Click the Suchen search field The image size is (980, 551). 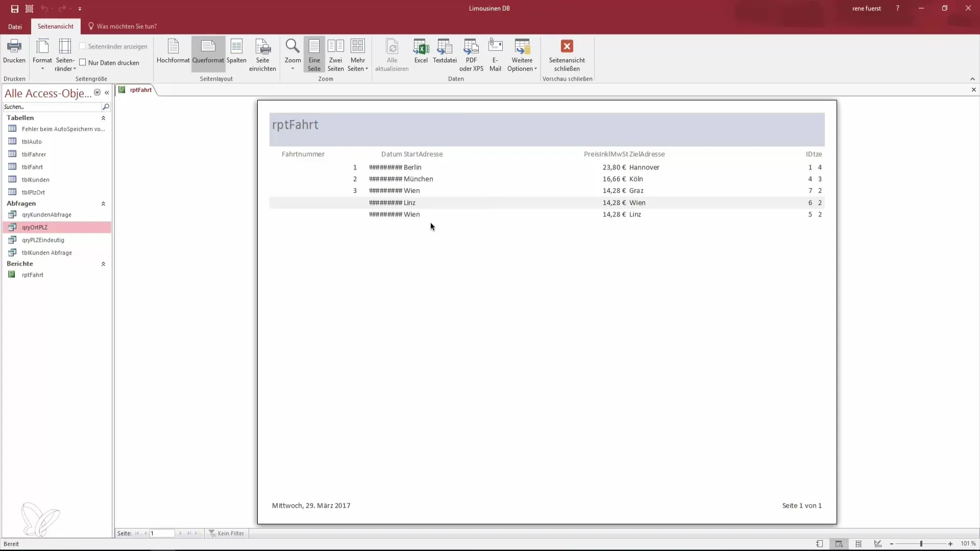pos(51,107)
